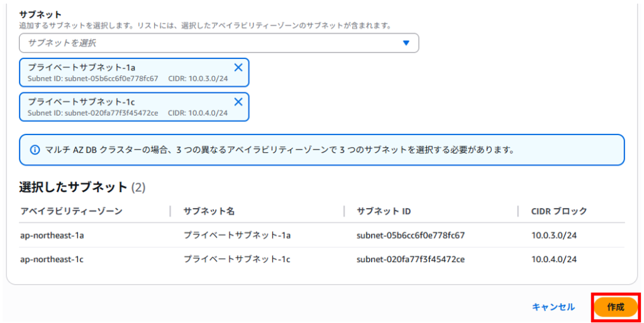
Task: Click the 10.0.3.0/24 CIDR cell
Action: 554,235
